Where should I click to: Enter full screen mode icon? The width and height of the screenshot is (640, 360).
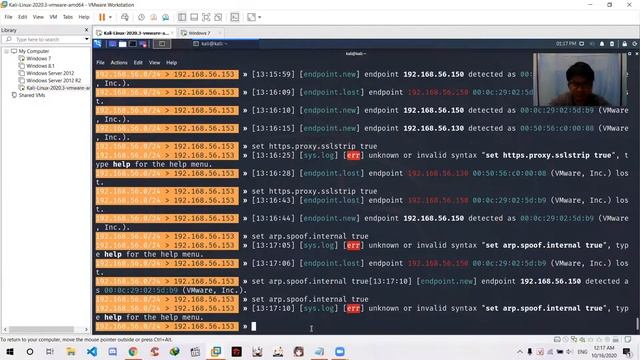tap(206, 17)
